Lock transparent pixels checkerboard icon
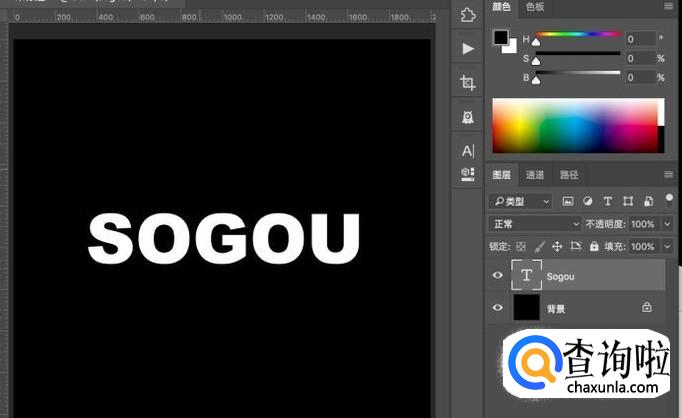682x418 pixels. click(521, 247)
